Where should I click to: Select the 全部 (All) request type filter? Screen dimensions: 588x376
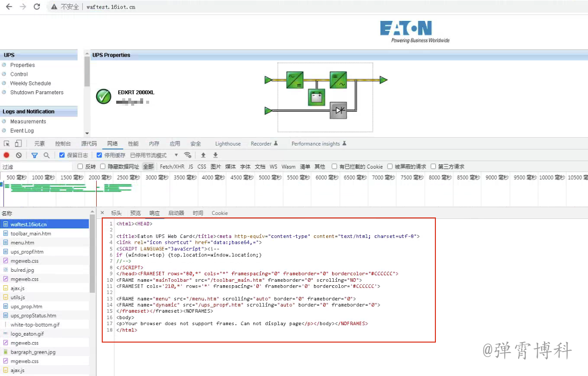(148, 167)
